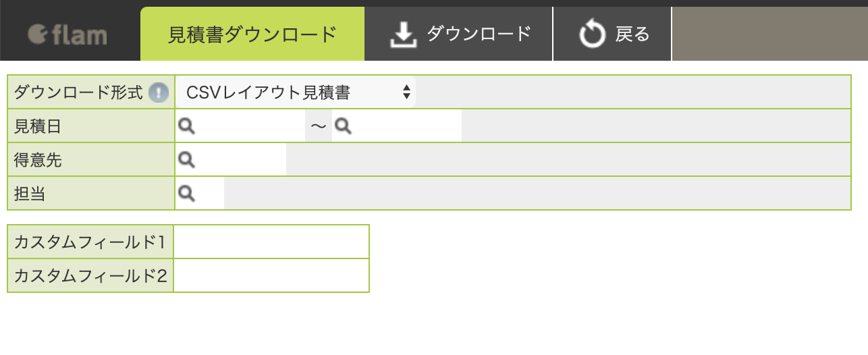Click the 得意先 input field
This screenshot has height=355, width=868.
231,159
